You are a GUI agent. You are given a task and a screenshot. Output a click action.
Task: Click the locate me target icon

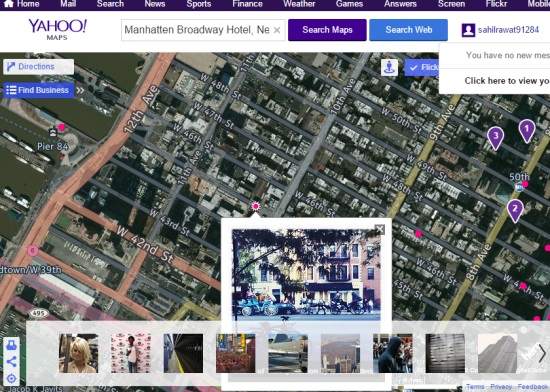pyautogui.click(x=11, y=379)
